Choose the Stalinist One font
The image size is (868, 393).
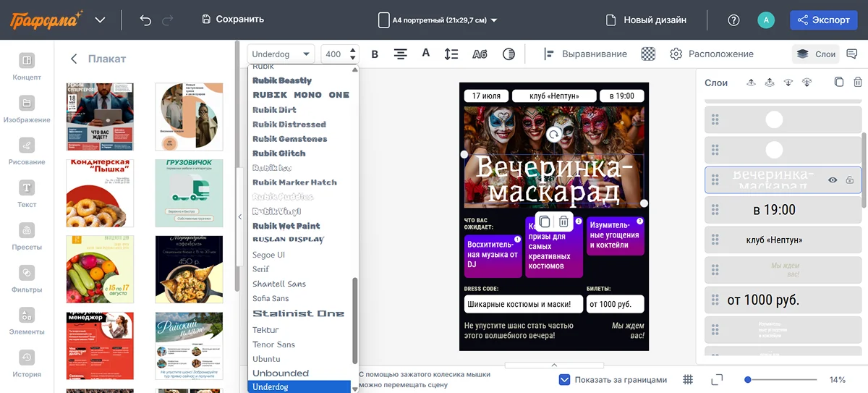tap(298, 313)
